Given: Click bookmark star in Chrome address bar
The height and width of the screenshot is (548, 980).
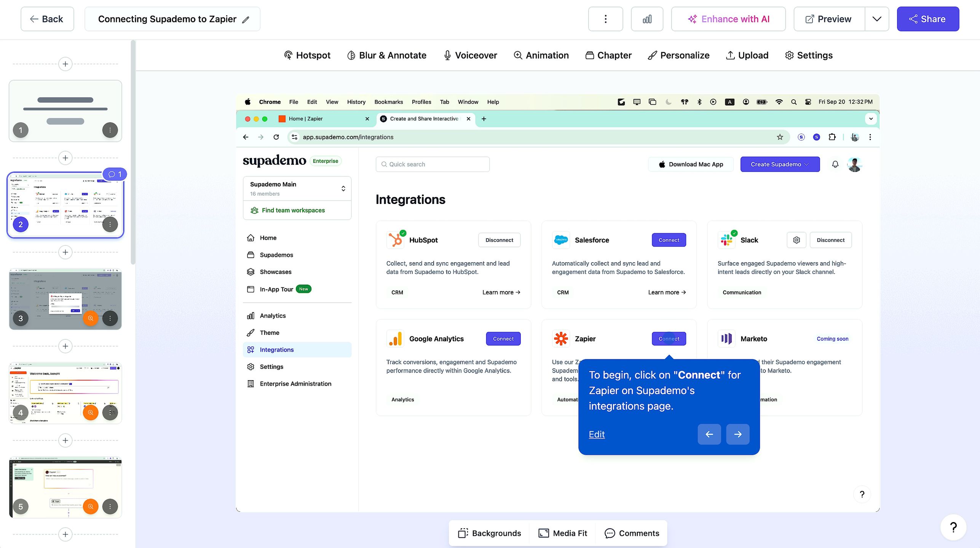Looking at the screenshot, I should click(780, 137).
